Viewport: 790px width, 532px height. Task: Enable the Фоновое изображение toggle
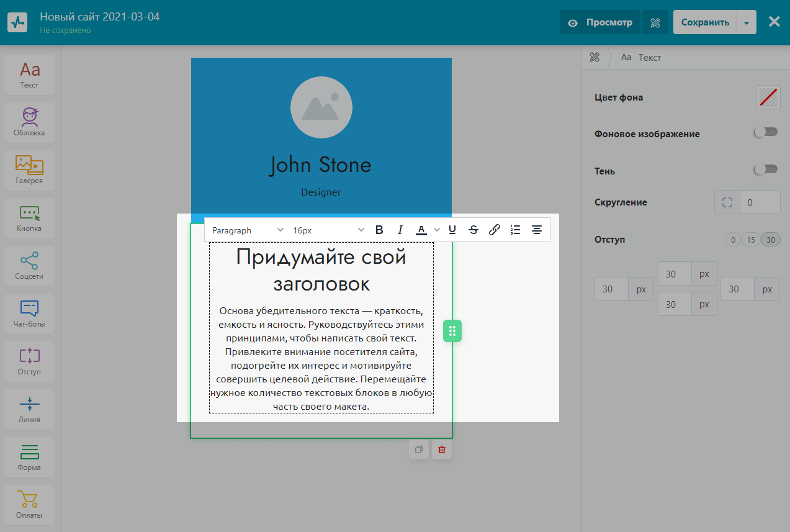[765, 132]
